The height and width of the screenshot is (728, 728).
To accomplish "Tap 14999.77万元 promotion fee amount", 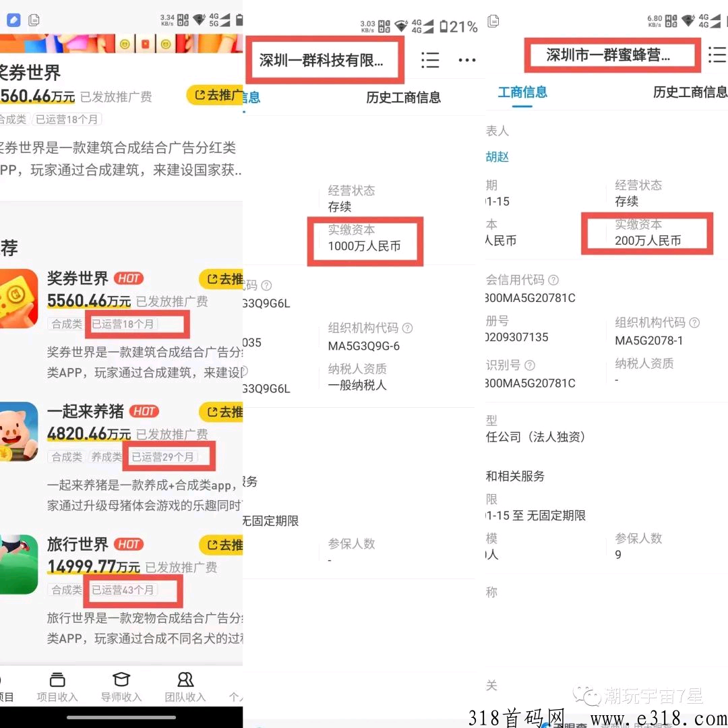I will (93, 566).
